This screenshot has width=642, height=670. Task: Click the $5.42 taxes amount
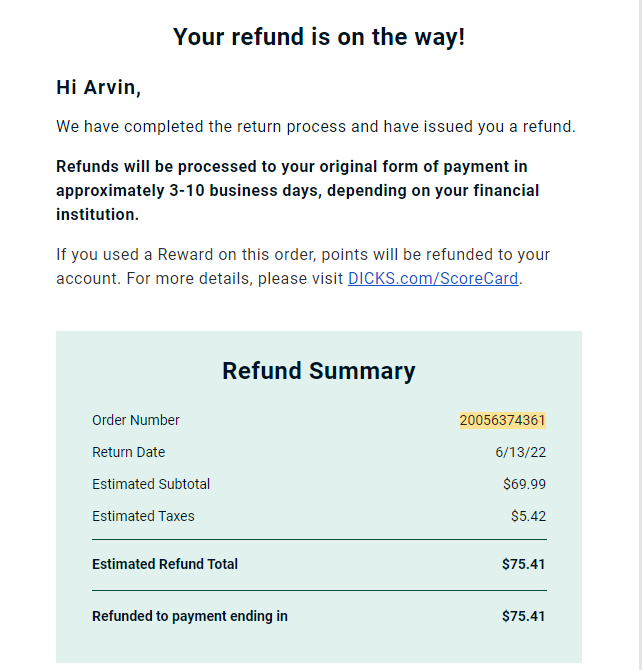[529, 516]
